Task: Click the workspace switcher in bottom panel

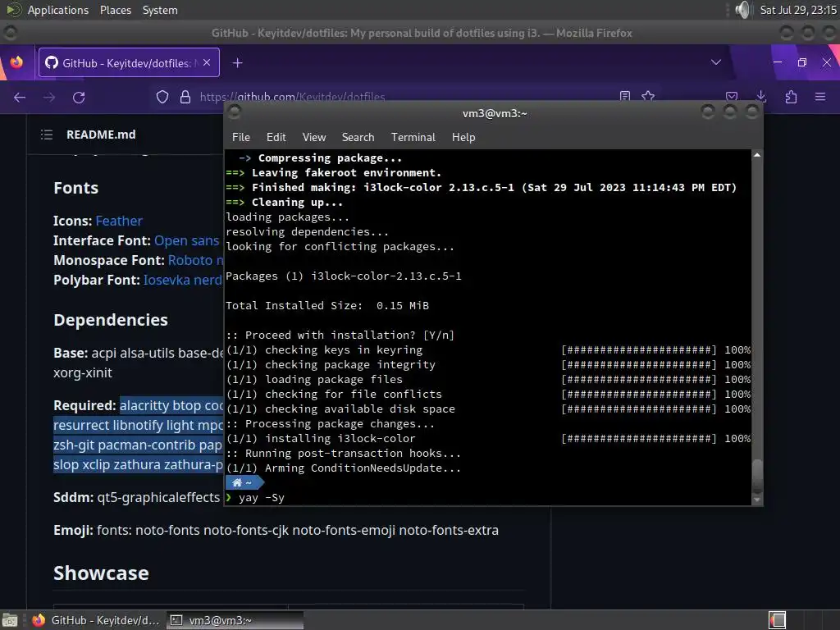Action: [x=778, y=620]
